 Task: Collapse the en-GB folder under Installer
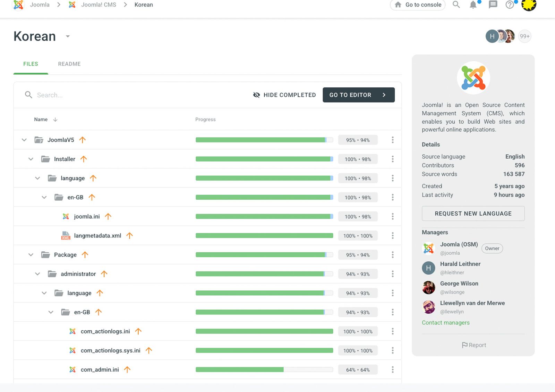pyautogui.click(x=44, y=197)
